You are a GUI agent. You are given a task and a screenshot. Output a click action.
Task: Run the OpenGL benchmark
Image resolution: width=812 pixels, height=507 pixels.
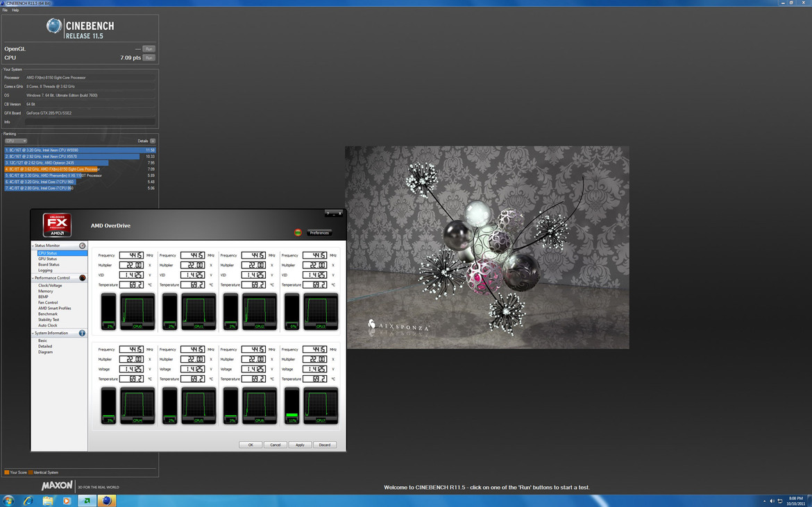pyautogui.click(x=149, y=49)
